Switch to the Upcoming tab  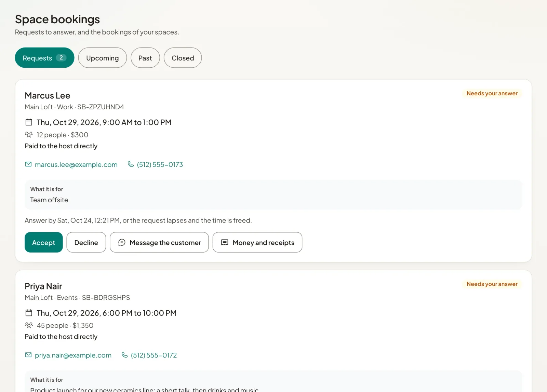[x=103, y=58]
